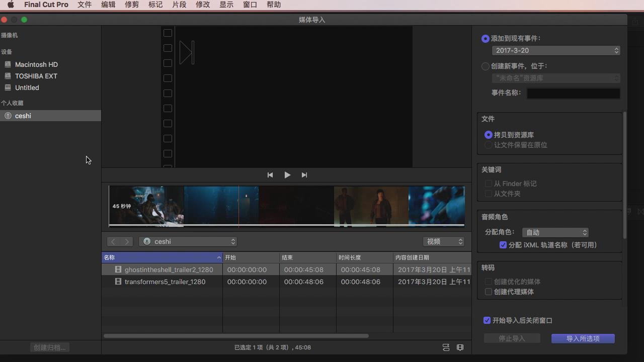Click the horizontal scrollbar below file list
Viewport: 644px width, 362px height.
[236, 336]
